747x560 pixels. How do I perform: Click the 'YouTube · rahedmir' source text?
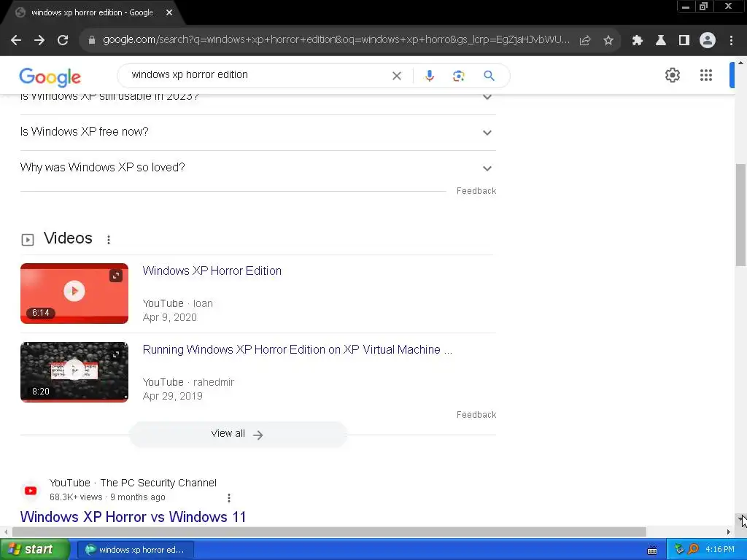[188, 382]
